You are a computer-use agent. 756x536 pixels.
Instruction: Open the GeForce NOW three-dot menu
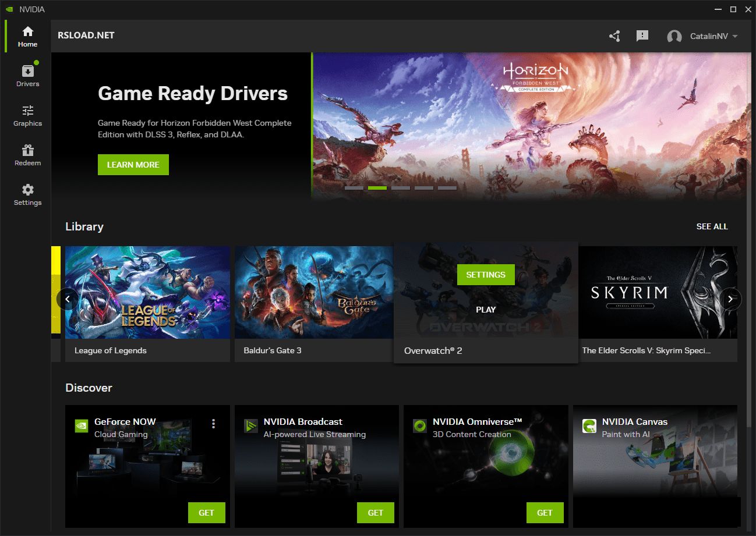coord(213,424)
